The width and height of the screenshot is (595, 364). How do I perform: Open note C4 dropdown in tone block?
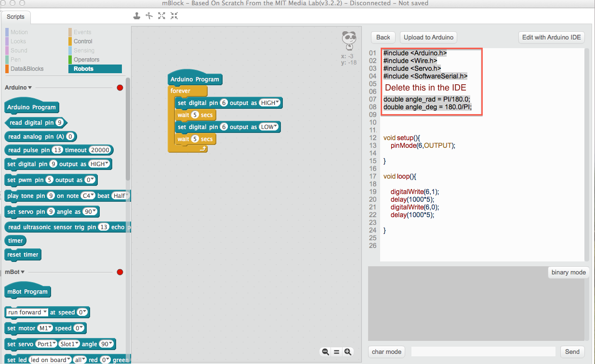tap(87, 196)
